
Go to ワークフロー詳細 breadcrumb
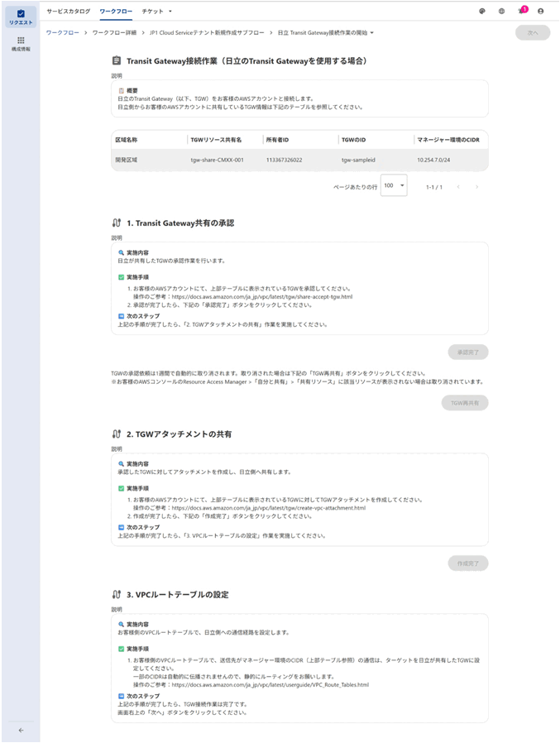point(114,33)
